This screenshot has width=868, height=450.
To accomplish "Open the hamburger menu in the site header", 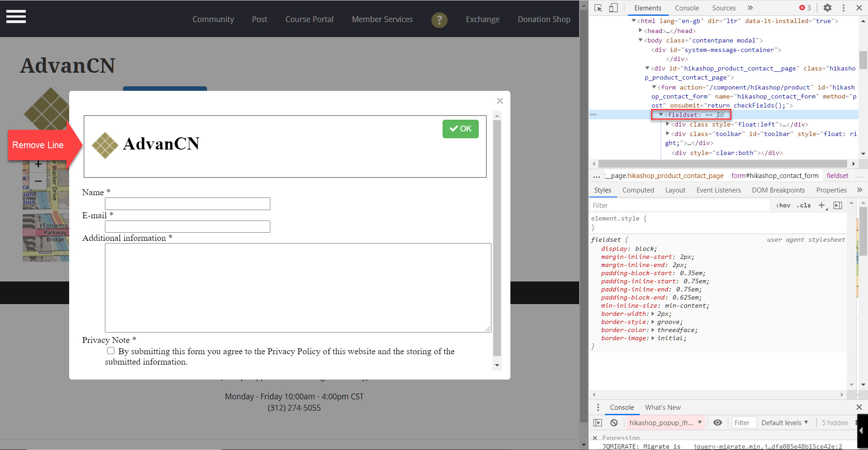I will (16, 17).
